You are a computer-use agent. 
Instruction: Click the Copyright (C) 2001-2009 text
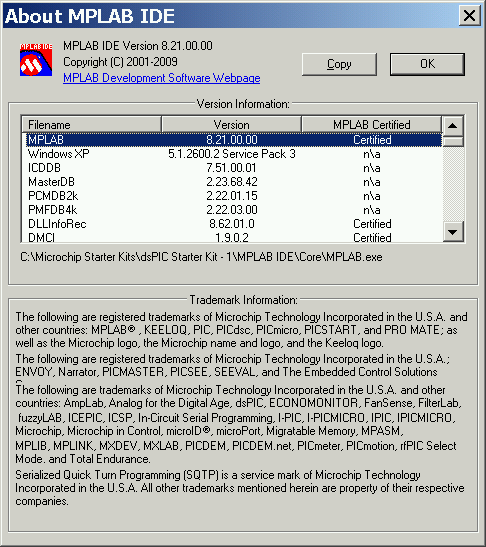120,62
